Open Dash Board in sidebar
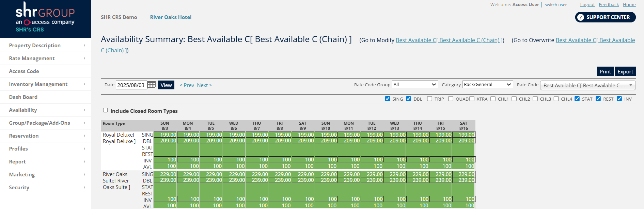The width and height of the screenshot is (644, 209). 46,97
